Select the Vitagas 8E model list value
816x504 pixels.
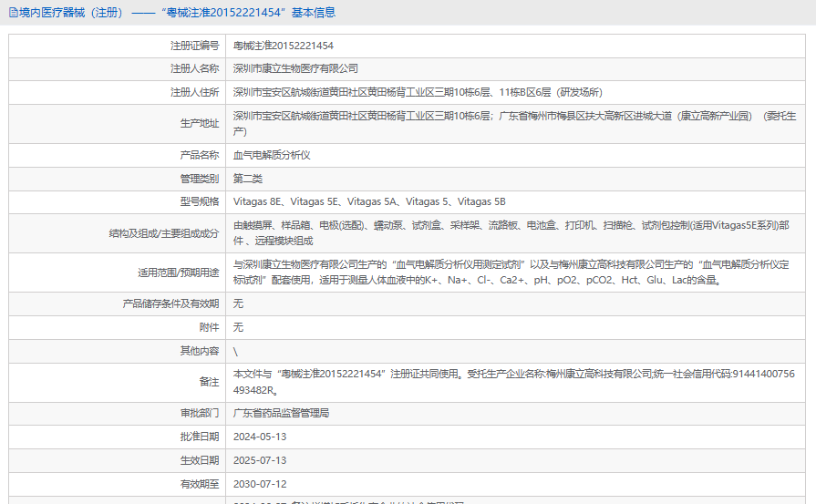click(x=369, y=201)
